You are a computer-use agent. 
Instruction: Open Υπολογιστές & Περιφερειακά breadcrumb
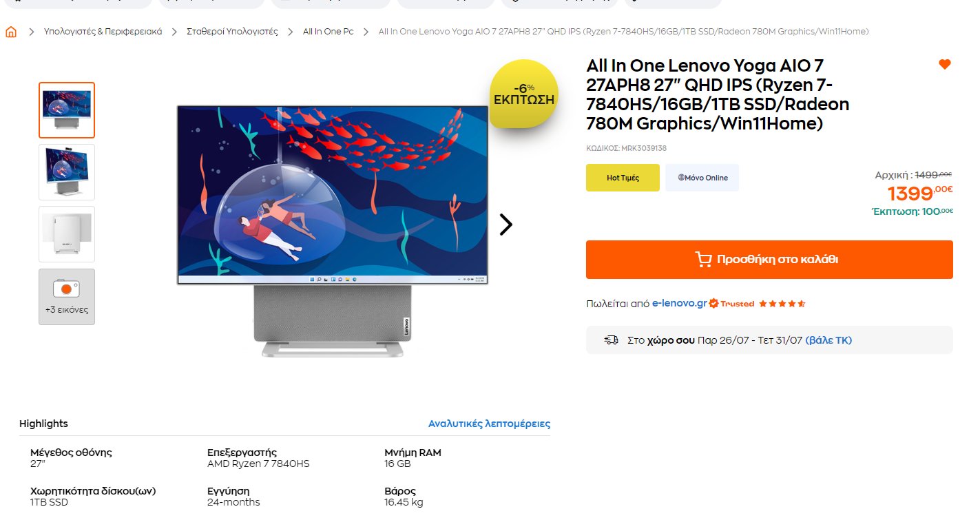click(x=103, y=32)
